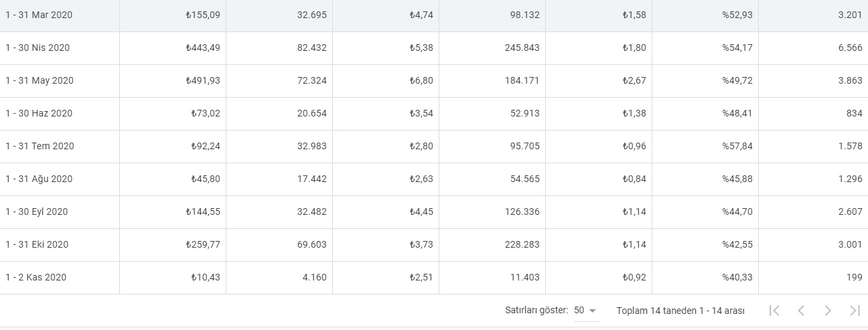Select the 1 - 30 Eyl 2020 row

pyautogui.click(x=37, y=212)
